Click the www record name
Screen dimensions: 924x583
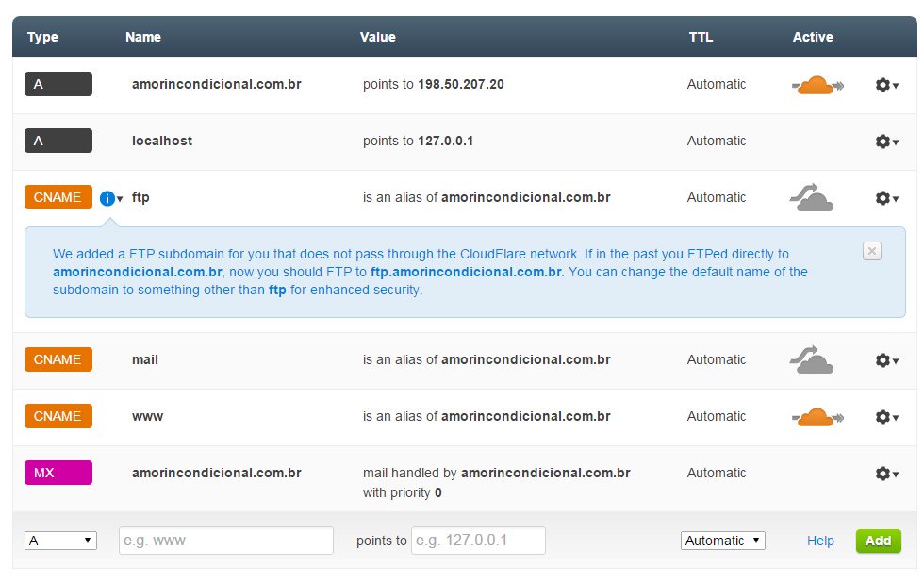(x=147, y=417)
